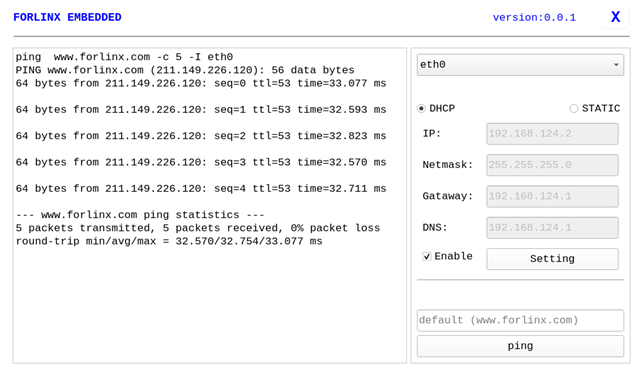
Task: Toggle the Enable checkbox
Action: coord(427,256)
